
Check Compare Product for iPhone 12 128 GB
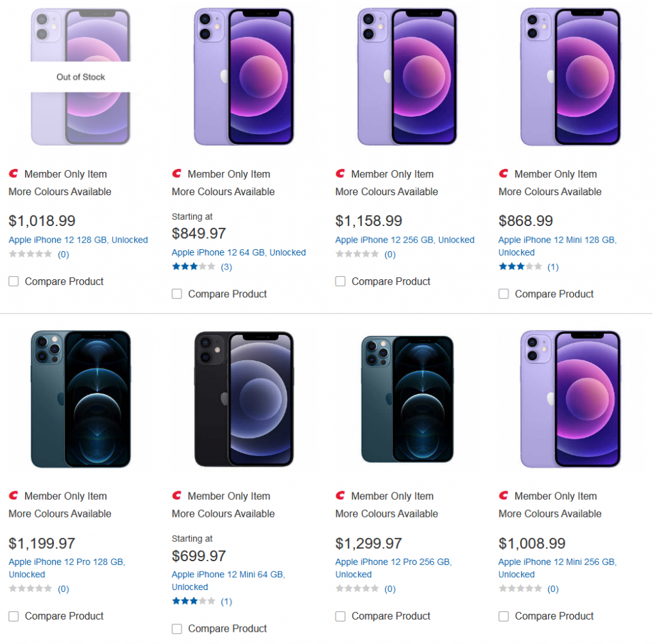13,281
